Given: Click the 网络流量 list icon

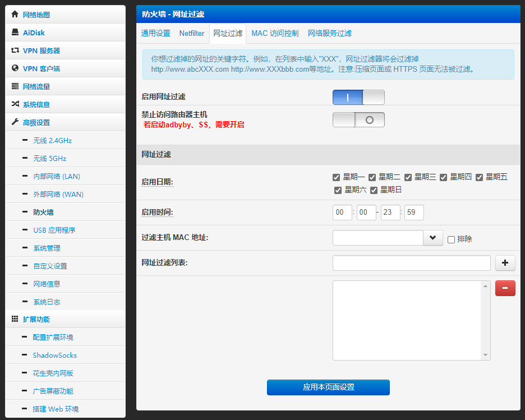Looking at the screenshot, I should click(15, 86).
